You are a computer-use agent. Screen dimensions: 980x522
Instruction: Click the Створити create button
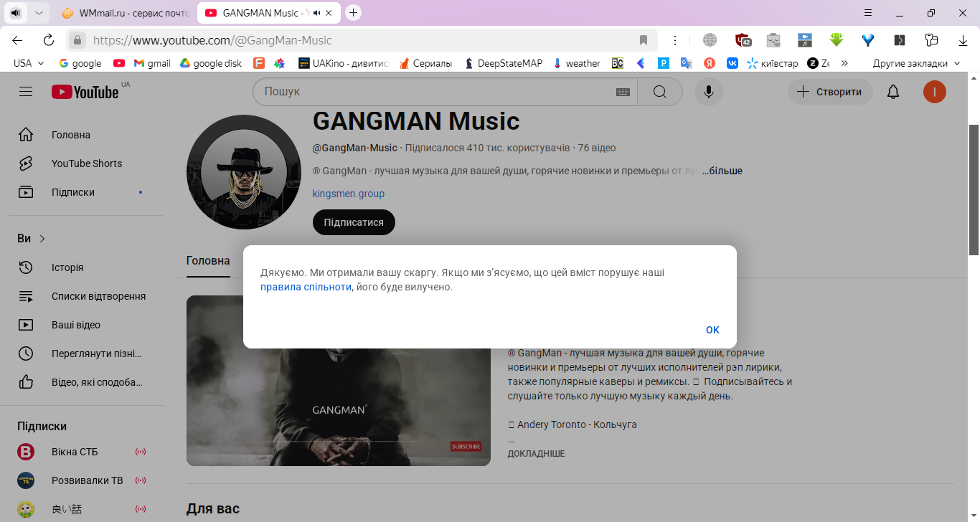(830, 92)
